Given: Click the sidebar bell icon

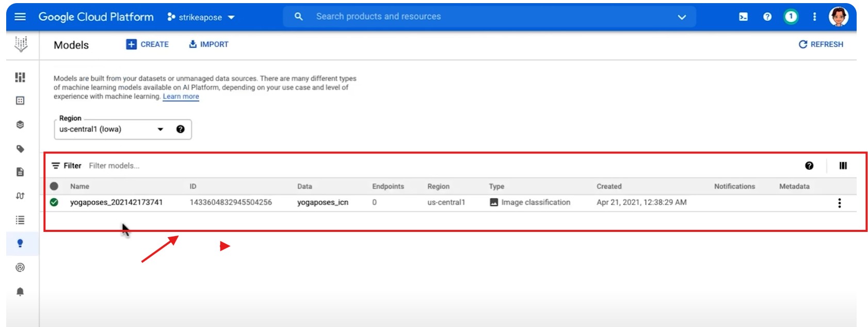Looking at the screenshot, I should coord(20,292).
